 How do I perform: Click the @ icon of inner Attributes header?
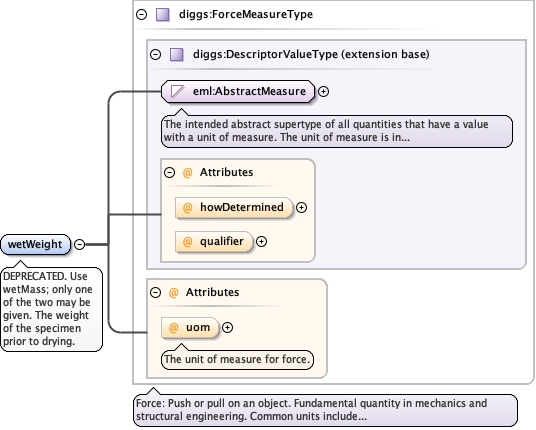click(x=187, y=172)
